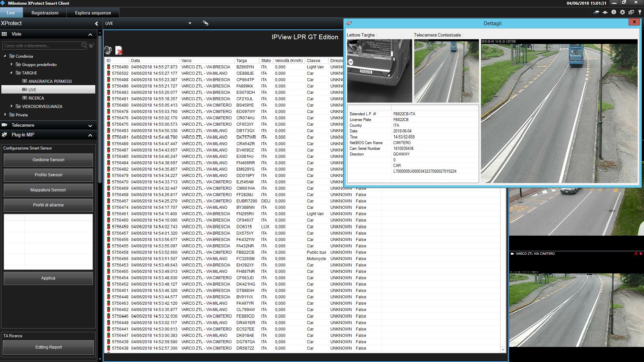Expand the Privata folder arrow
Screen dimensions: 644x362
coord(5,115)
